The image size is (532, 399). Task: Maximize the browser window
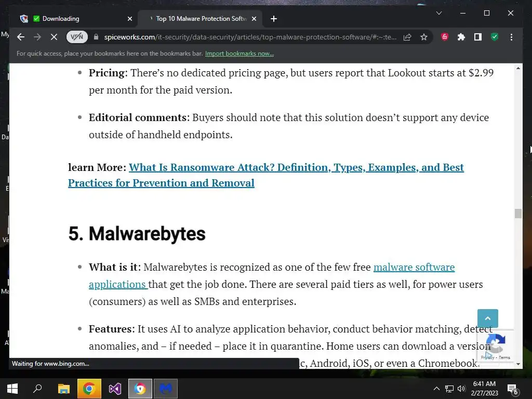pyautogui.click(x=486, y=13)
